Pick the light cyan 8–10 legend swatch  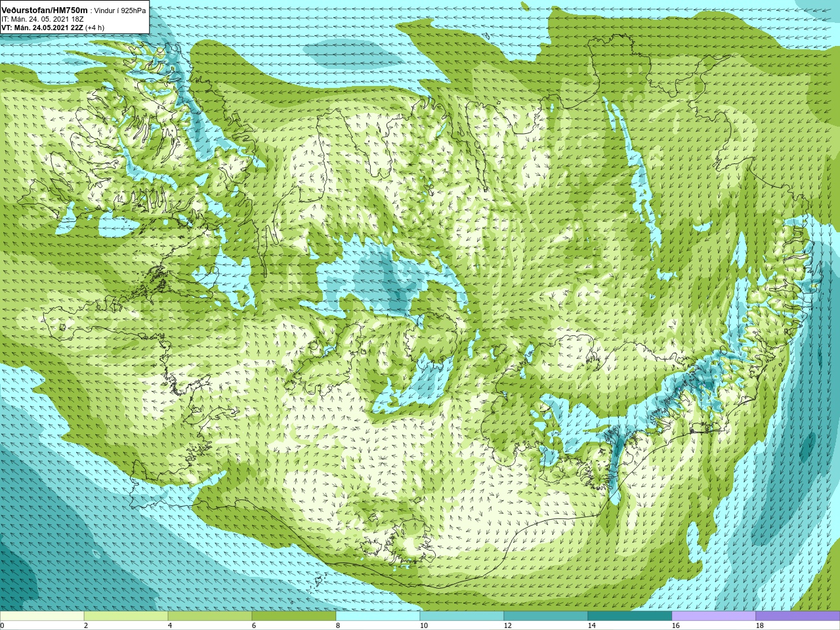378,616
